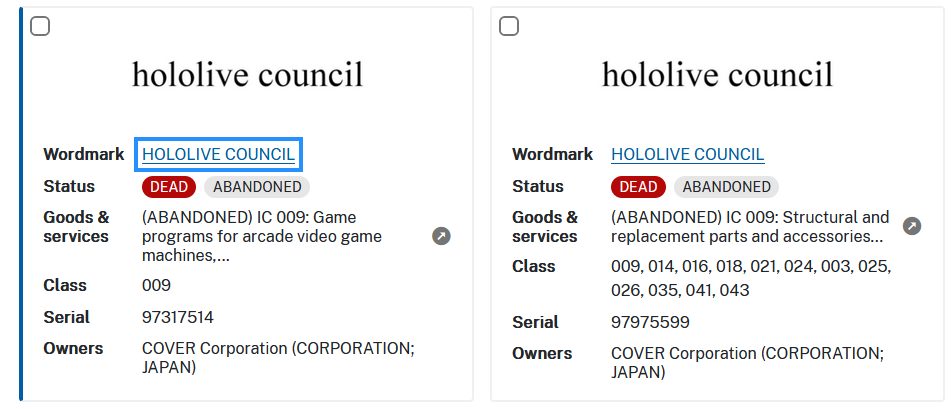Click COVER Corporation owner in left card
Image resolution: width=951 pixels, height=409 pixels.
pos(277,358)
